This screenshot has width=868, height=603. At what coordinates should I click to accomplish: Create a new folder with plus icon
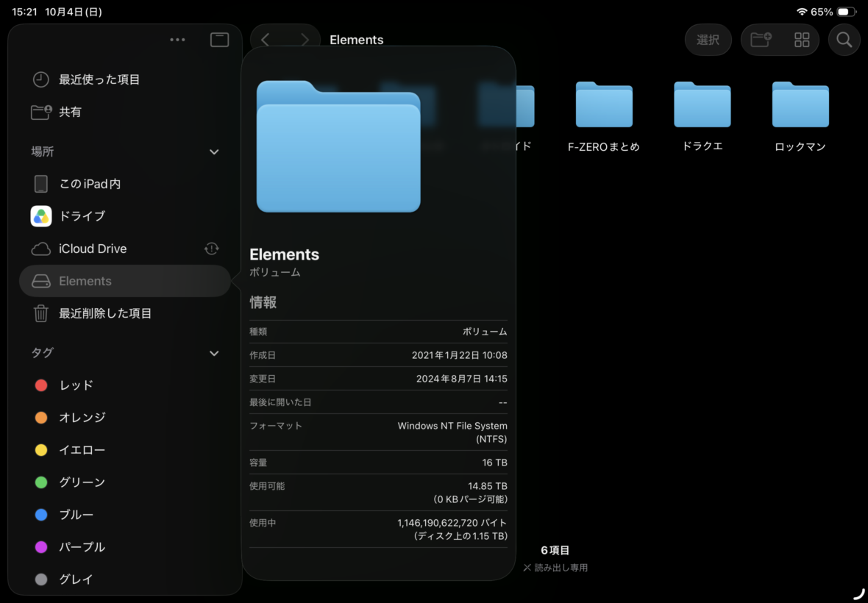coord(761,40)
